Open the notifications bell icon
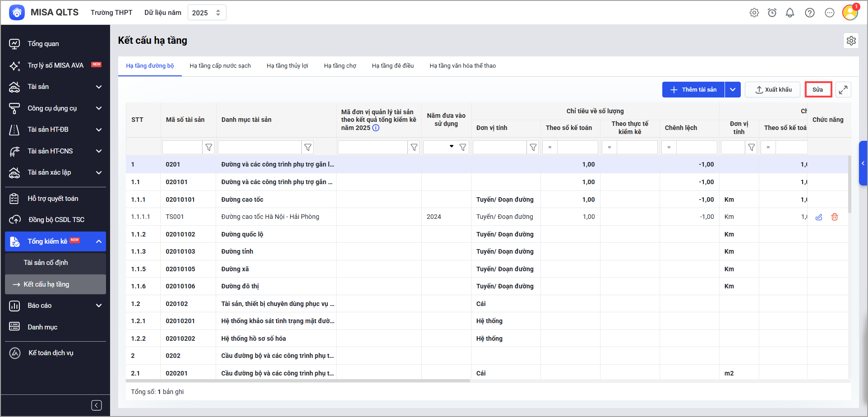Image resolution: width=868 pixels, height=417 pixels. pyautogui.click(x=790, y=13)
